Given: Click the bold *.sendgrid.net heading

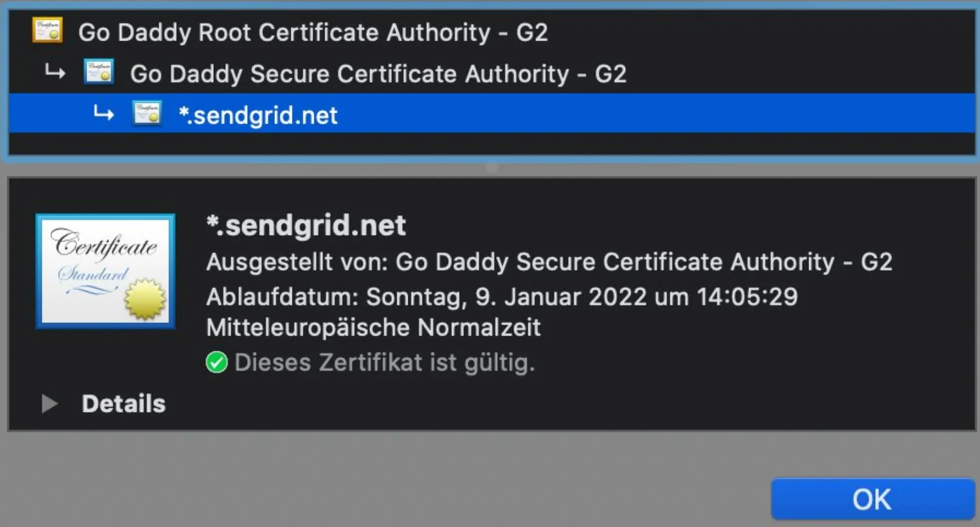Looking at the screenshot, I should click(306, 226).
